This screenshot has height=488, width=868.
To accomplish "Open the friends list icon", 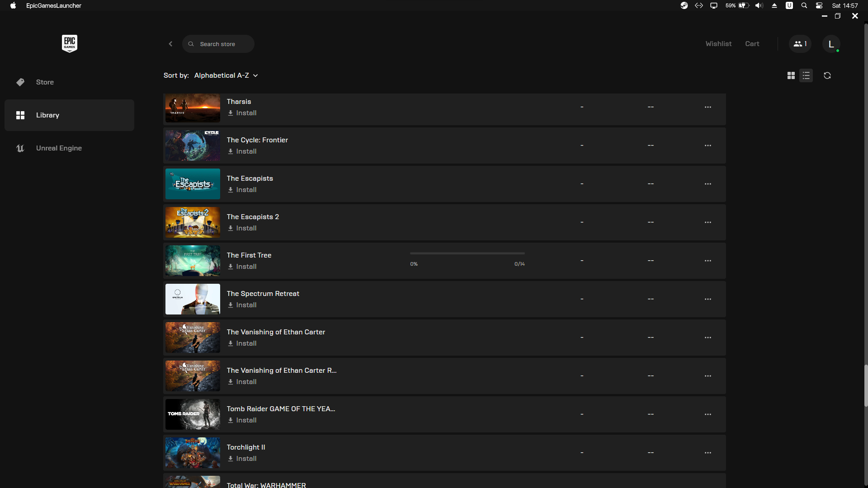I will tap(800, 44).
